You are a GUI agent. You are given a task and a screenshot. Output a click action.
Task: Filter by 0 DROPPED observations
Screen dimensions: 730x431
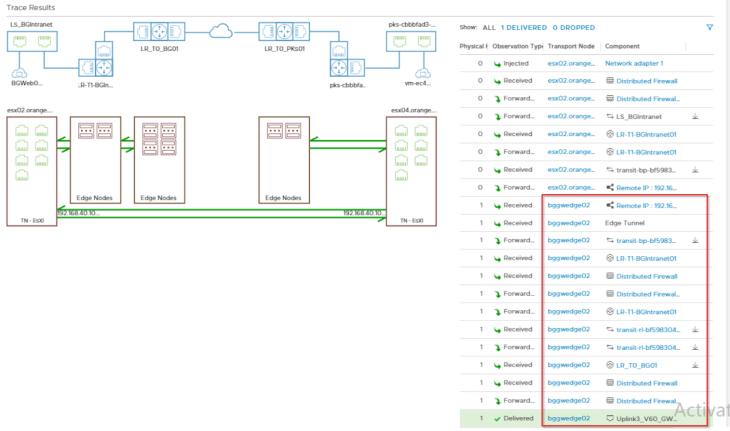click(574, 27)
